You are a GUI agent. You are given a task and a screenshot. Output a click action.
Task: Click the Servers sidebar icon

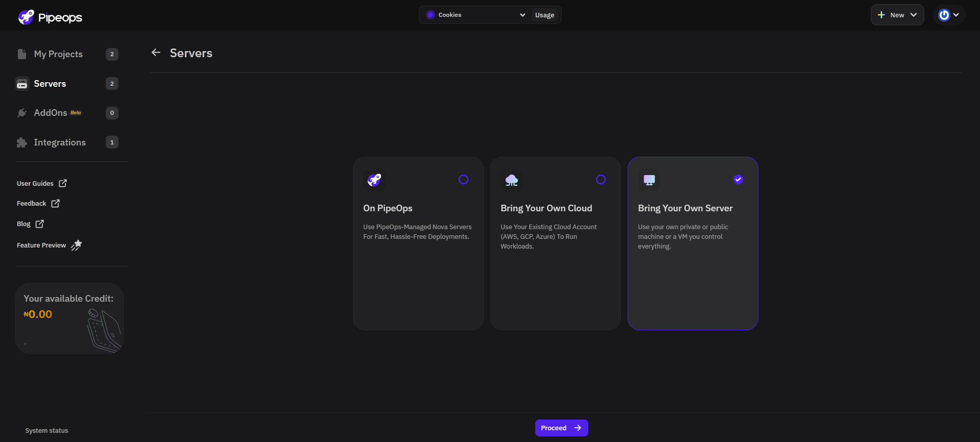pos(22,84)
